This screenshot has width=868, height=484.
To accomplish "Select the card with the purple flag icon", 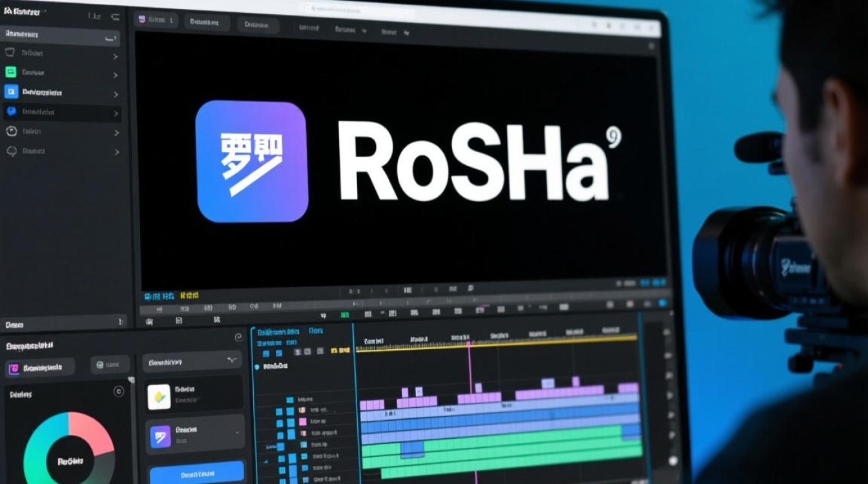I will [x=196, y=435].
